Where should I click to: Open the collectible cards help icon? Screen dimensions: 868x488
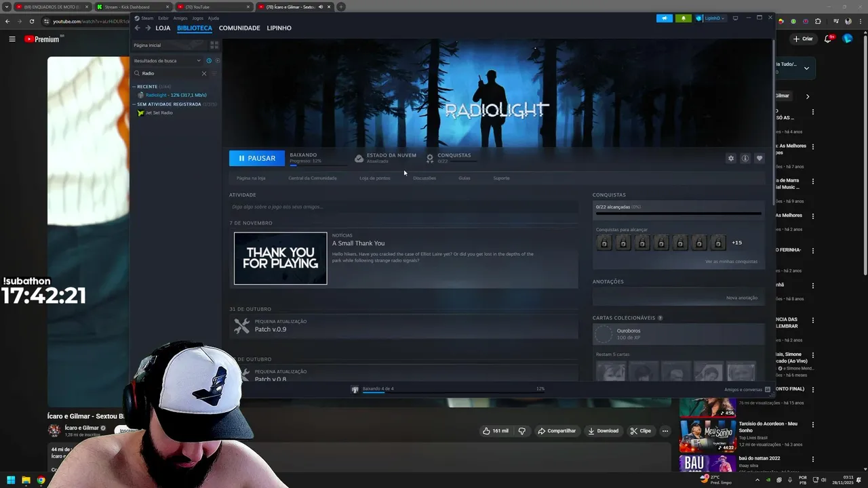[660, 318]
